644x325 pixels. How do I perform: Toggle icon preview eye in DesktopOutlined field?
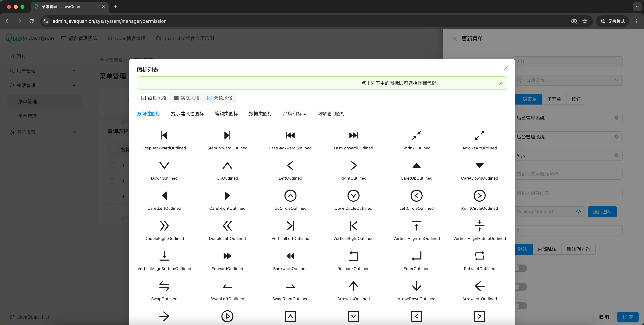578,212
